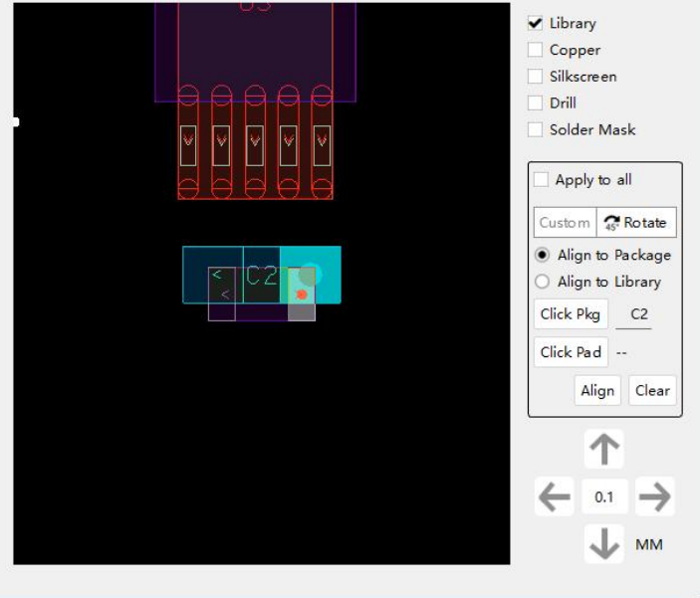Click the Align button

click(597, 390)
